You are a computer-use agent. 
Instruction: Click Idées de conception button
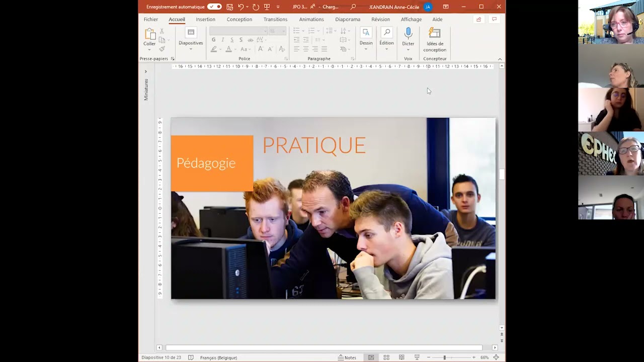(435, 40)
